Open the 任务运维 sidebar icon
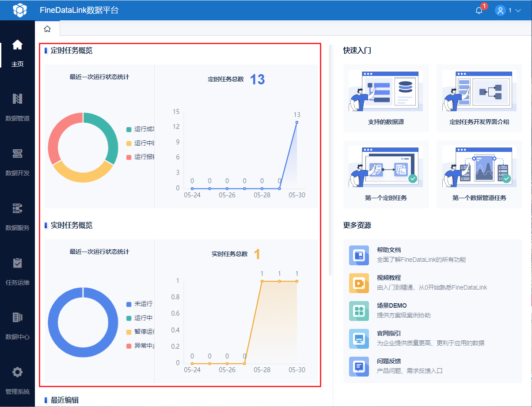The height and width of the screenshot is (407, 532). coord(17,263)
